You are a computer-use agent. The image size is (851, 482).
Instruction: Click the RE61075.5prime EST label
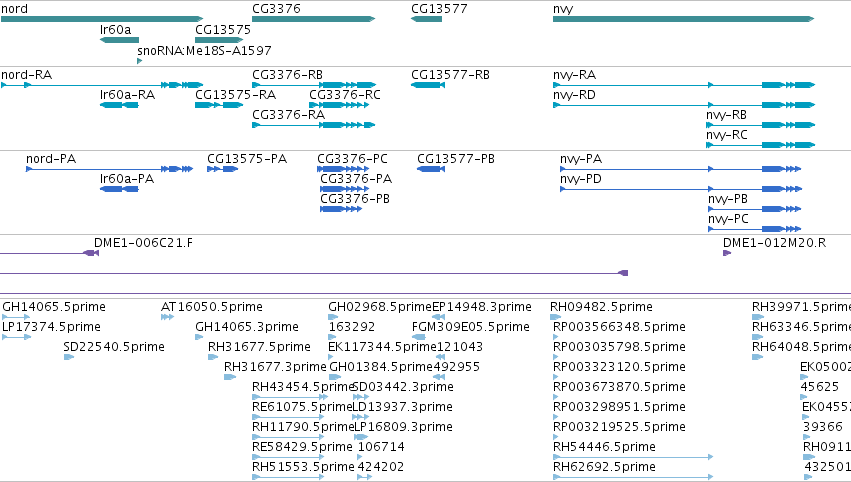(x=302, y=408)
